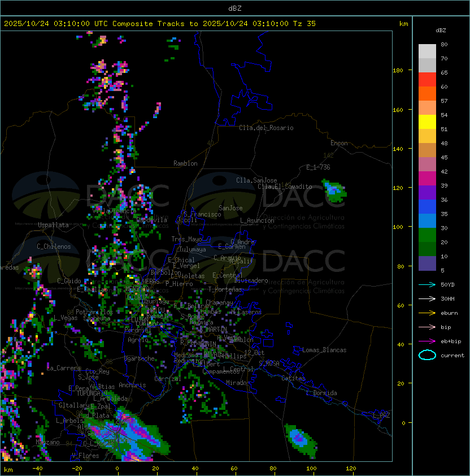Click the '30HM' legend label
The height and width of the screenshot is (476, 470).
tap(447, 298)
